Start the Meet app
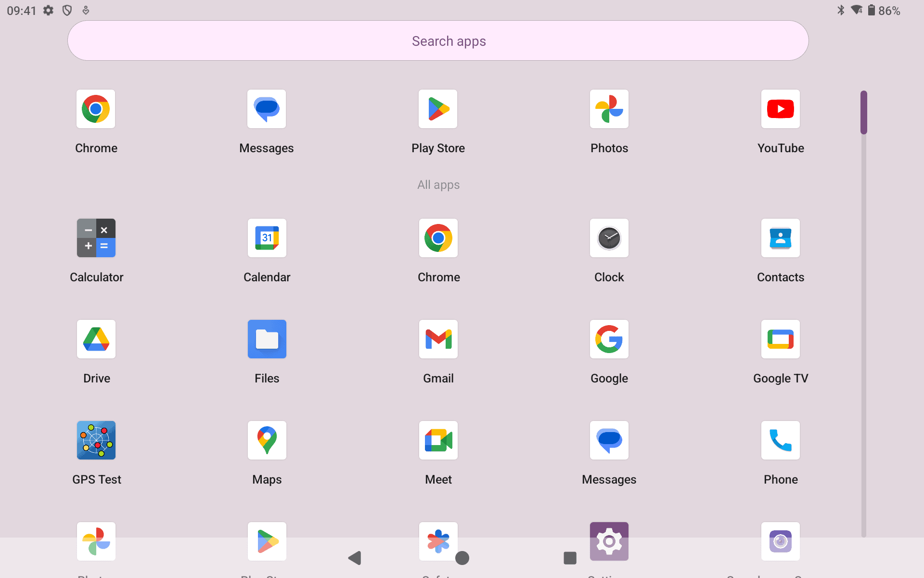Image resolution: width=924 pixels, height=578 pixels. (x=438, y=440)
